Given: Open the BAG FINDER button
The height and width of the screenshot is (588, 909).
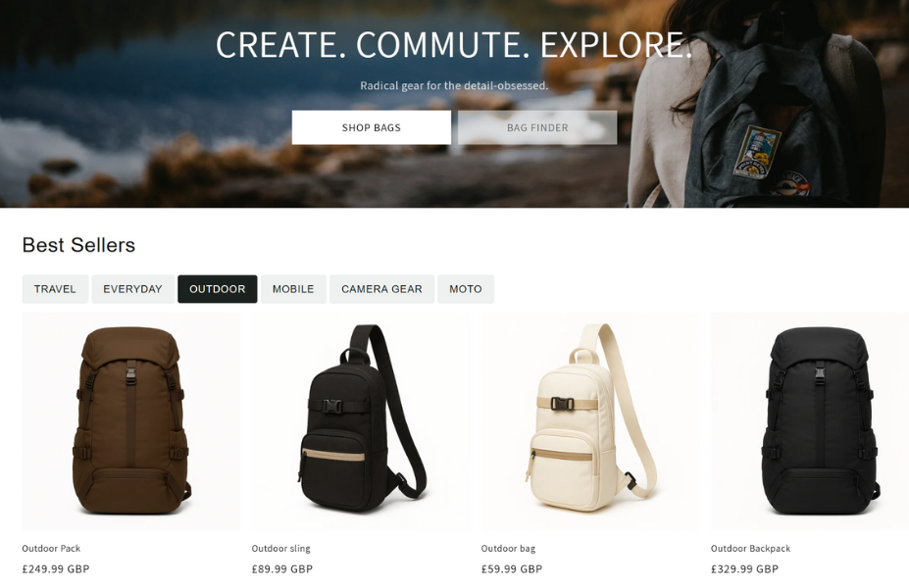Looking at the screenshot, I should pos(537,127).
